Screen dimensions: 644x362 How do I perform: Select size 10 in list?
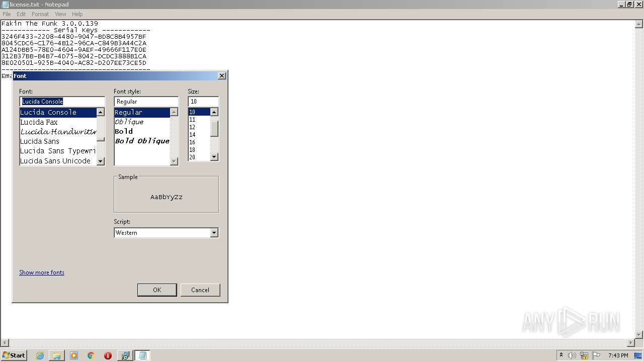[199, 112]
